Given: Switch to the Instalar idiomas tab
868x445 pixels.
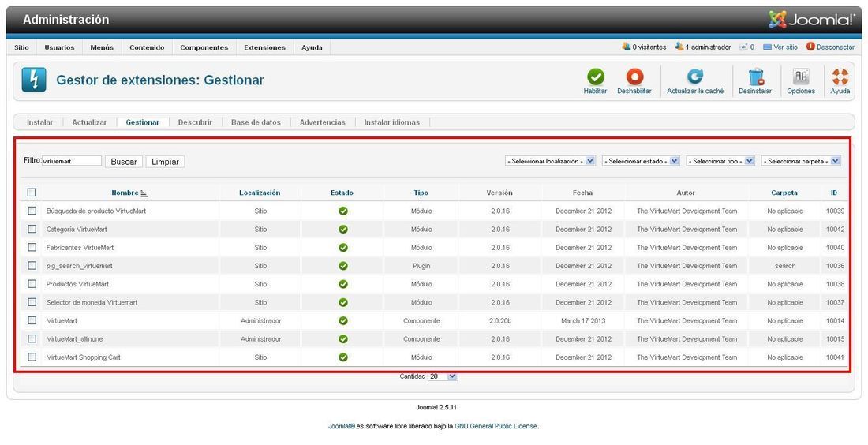Looking at the screenshot, I should coord(391,122).
